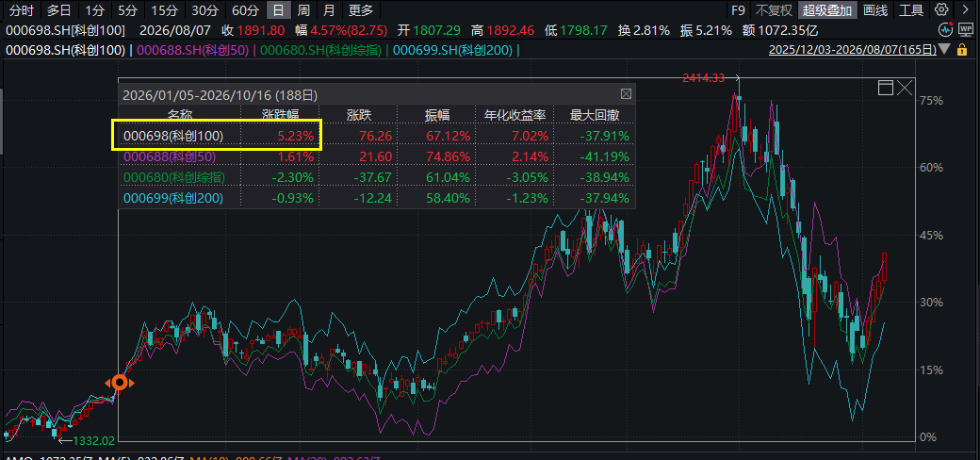Toggle the yellow lock icon
Image resolution: width=980 pixels, height=460 pixels.
click(962, 50)
